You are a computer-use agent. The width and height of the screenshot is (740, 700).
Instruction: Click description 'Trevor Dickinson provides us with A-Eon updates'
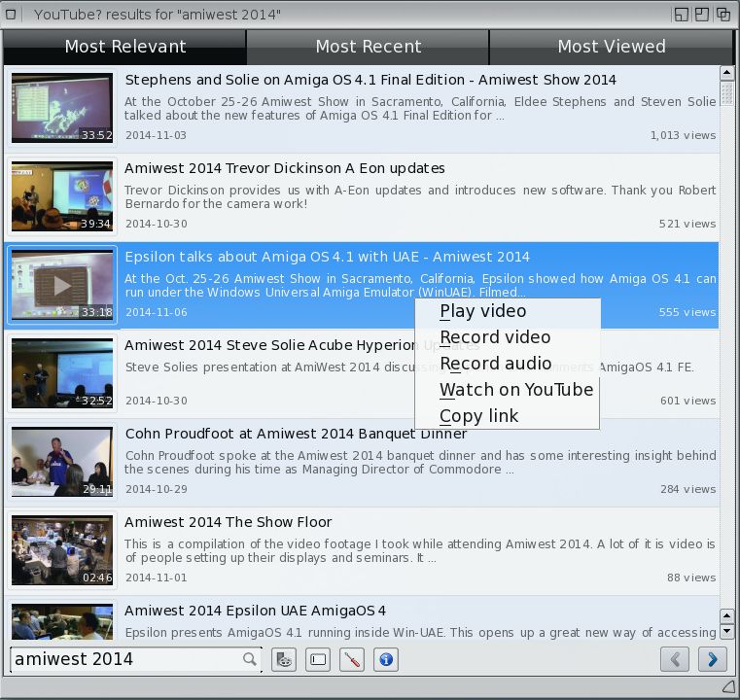click(x=420, y=196)
